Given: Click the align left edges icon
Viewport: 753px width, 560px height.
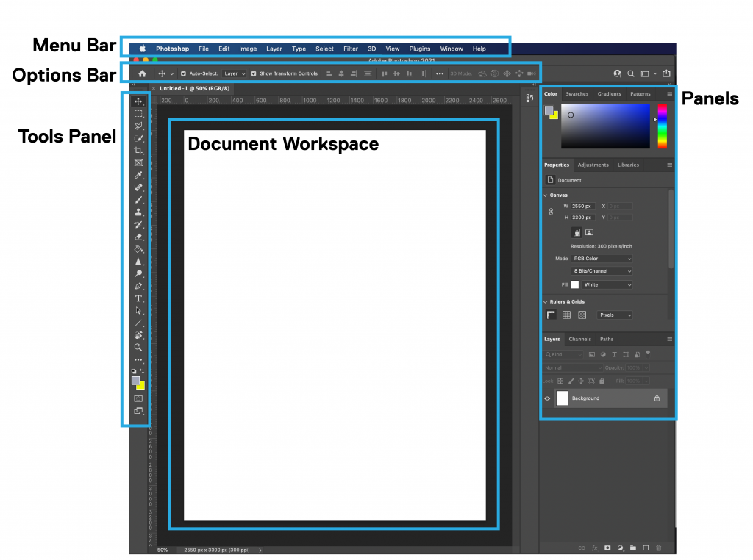Looking at the screenshot, I should coord(329,73).
